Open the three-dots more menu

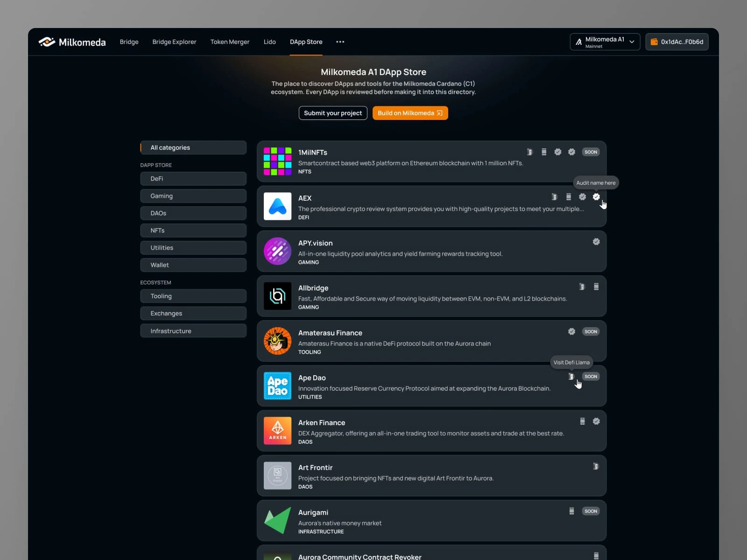click(x=340, y=42)
